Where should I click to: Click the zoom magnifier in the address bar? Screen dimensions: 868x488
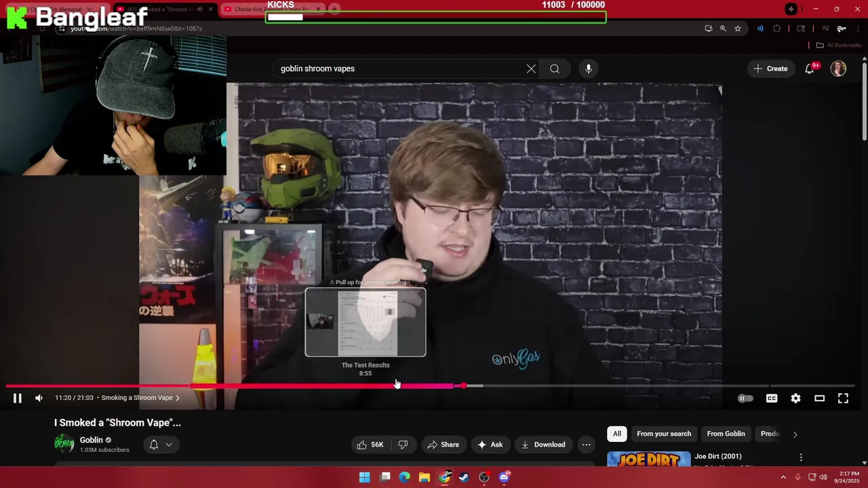click(723, 28)
